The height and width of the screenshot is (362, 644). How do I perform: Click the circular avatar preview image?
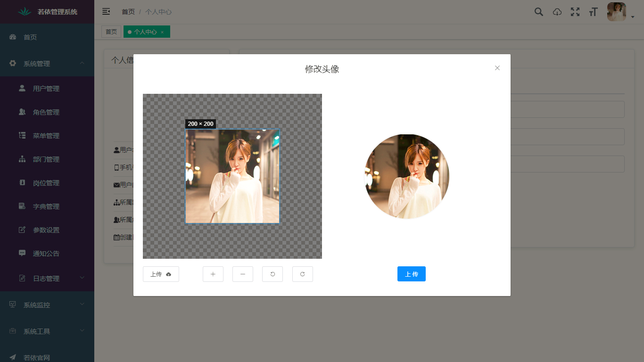pyautogui.click(x=406, y=176)
